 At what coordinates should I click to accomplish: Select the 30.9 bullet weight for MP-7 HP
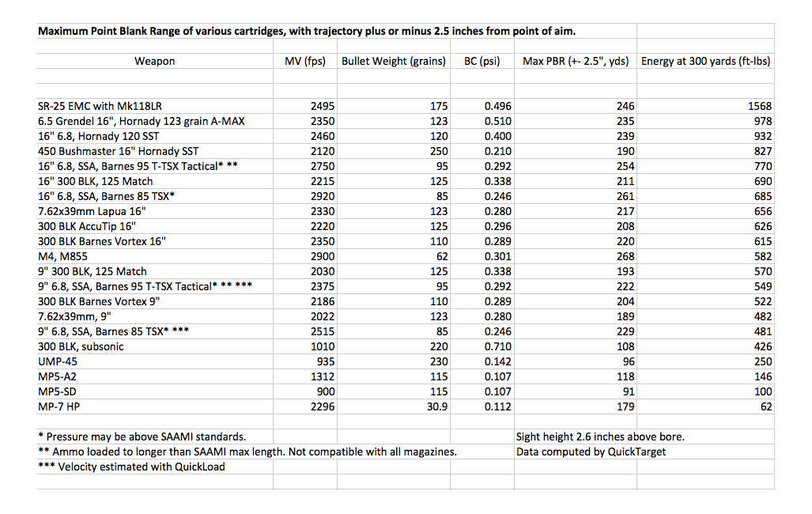(436, 406)
